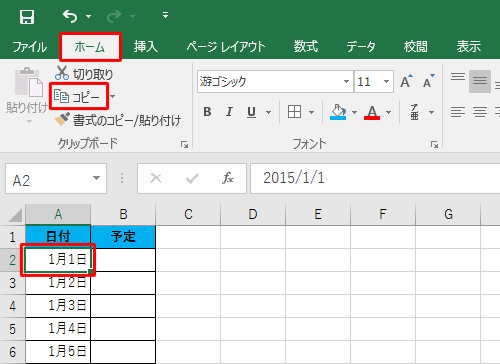Open the Undo history dropdown arrow
This screenshot has height=364, width=500.
coord(88,16)
